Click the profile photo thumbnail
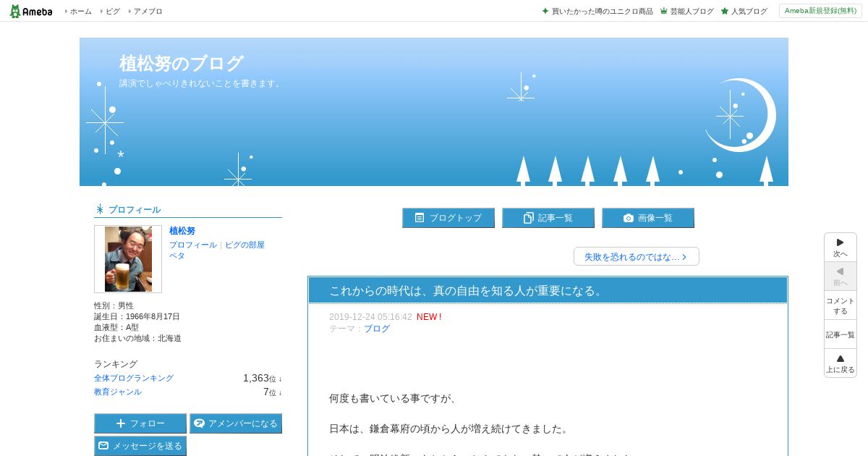Image resolution: width=868 pixels, height=456 pixels. (128, 259)
